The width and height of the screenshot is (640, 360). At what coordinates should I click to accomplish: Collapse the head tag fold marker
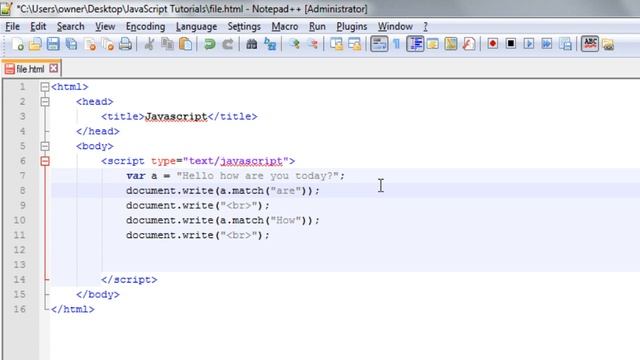pos(45,102)
